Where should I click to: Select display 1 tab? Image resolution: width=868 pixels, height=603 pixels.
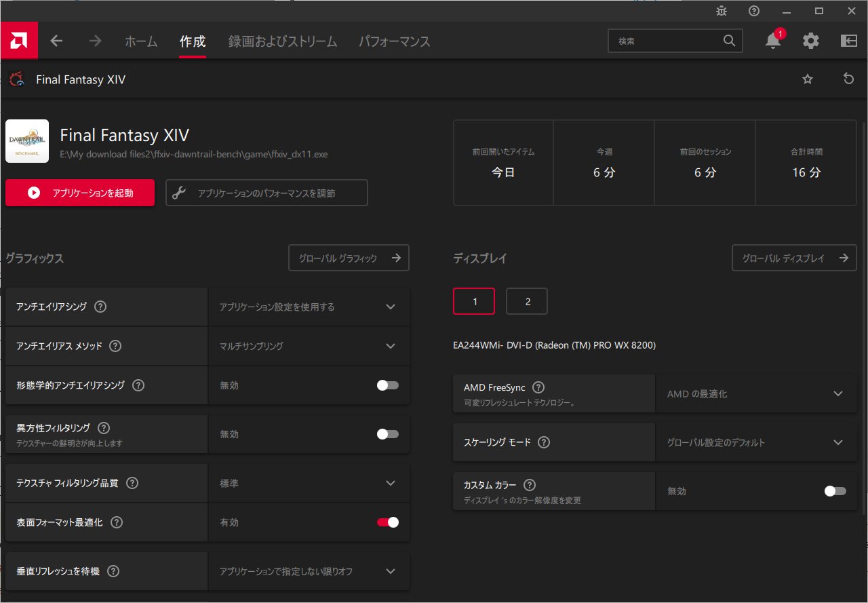[474, 302]
